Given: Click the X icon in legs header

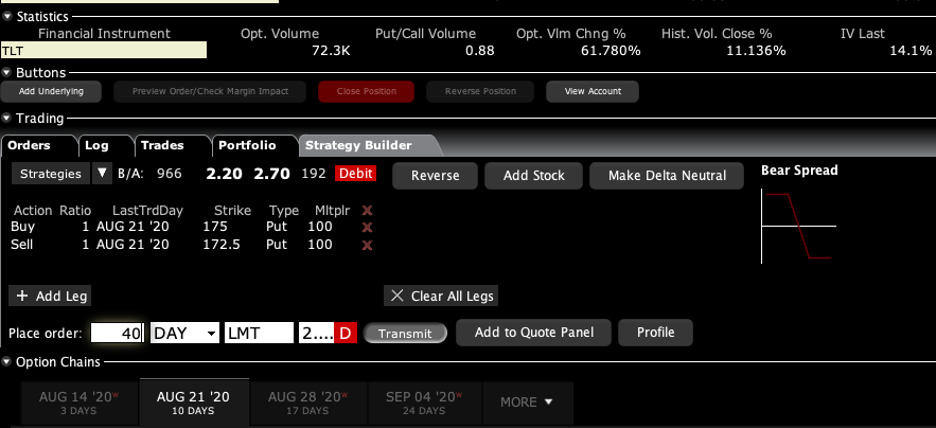Looking at the screenshot, I should [367, 210].
